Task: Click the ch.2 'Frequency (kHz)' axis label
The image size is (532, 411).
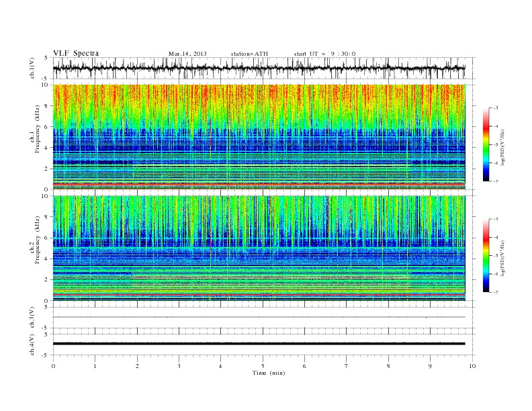Action: (38, 240)
